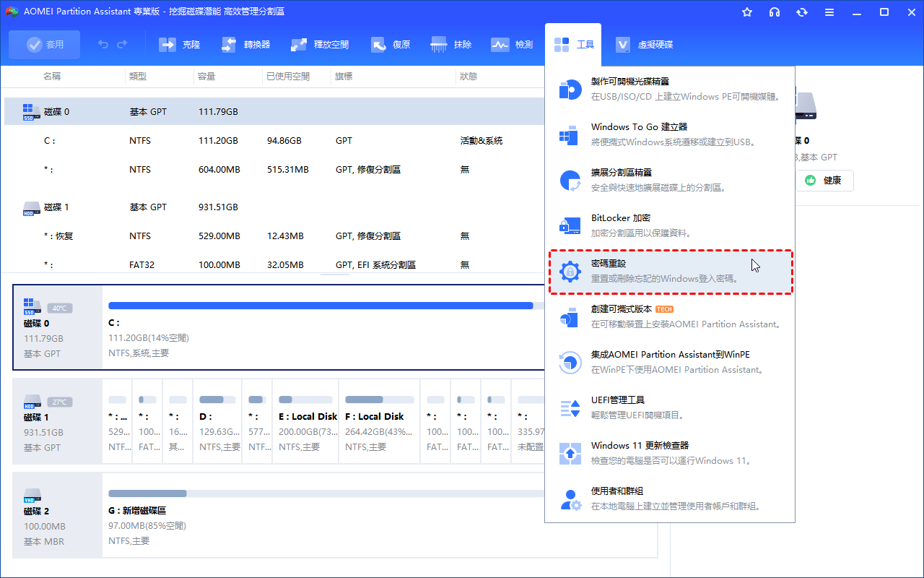
Task: Select the C: partition usage bar
Action: click(x=321, y=306)
